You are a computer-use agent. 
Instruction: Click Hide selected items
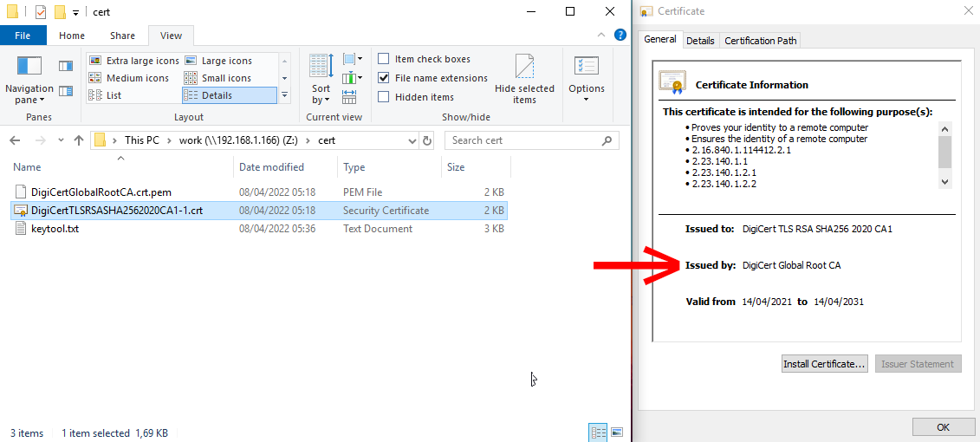tap(524, 80)
